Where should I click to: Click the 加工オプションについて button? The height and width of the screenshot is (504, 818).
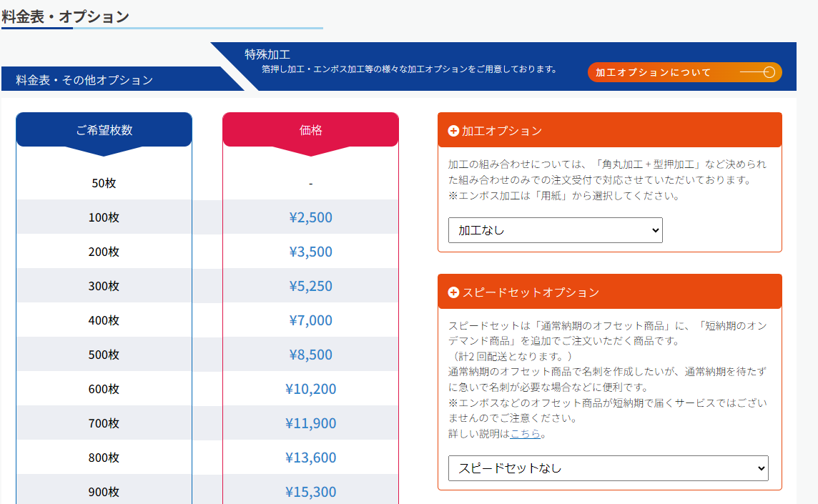click(684, 72)
